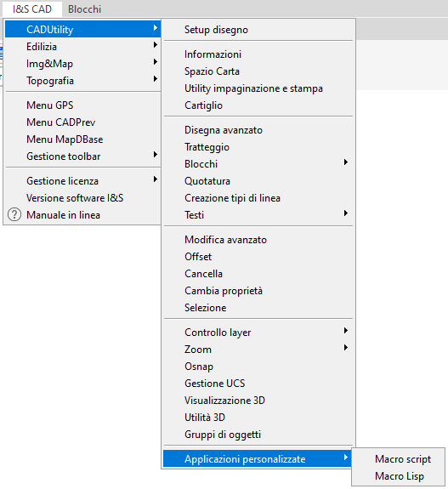Choose Cambia proprietà

click(258, 291)
